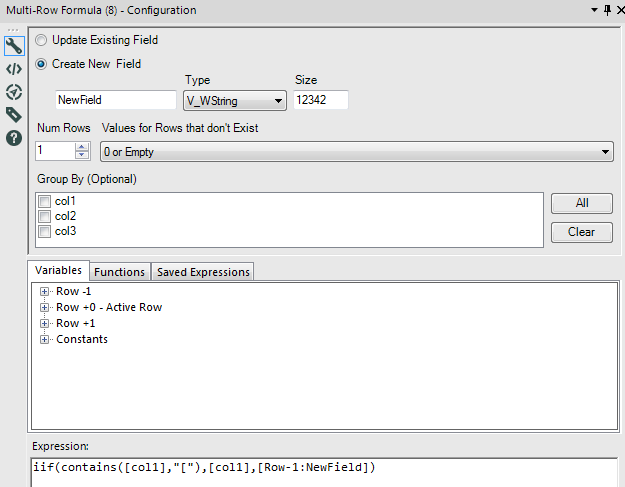The height and width of the screenshot is (487, 625).
Task: Open the XML view code icon
Action: click(x=14, y=69)
